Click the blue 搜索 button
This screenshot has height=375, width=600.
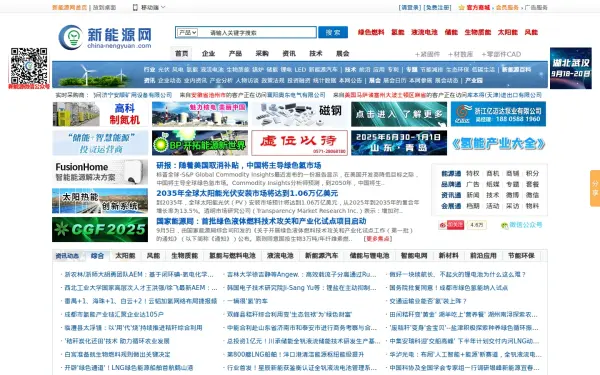coord(333,33)
